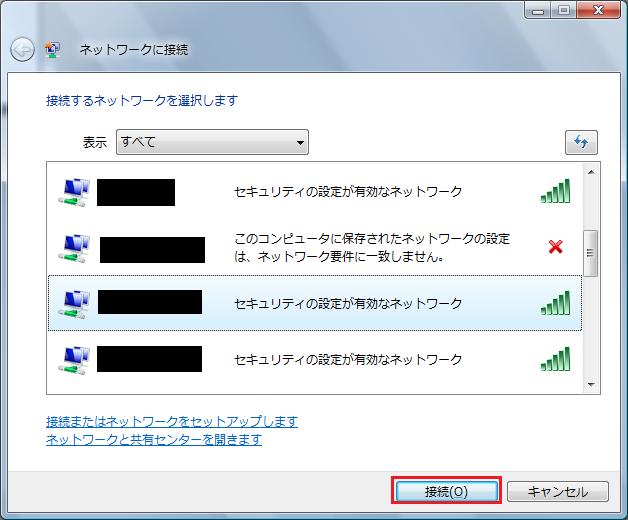Screen dimensions: 628x520
Task: Click the scrollbar down arrow
Action: coord(591,385)
